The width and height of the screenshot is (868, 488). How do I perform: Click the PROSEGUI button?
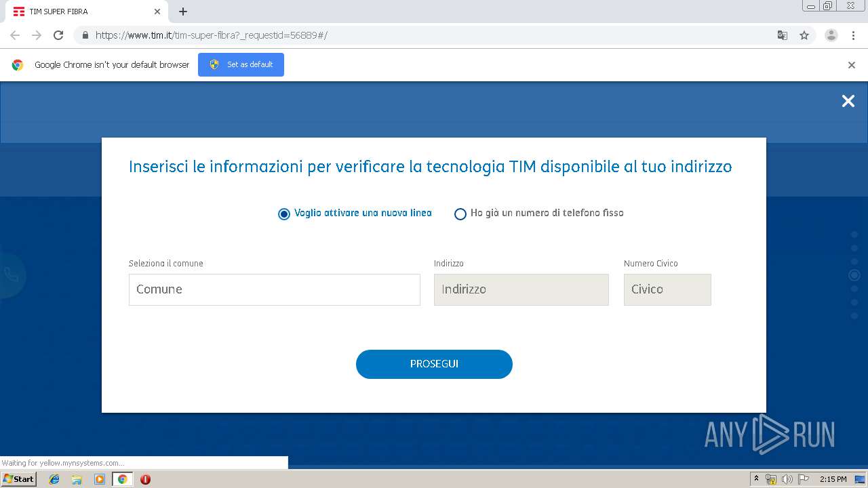[434, 364]
